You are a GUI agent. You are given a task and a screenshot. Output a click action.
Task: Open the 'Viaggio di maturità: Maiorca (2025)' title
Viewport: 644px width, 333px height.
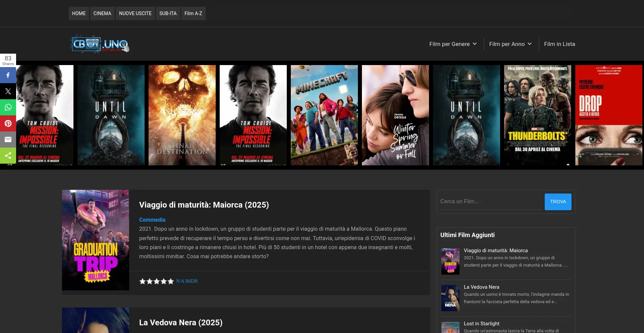pyautogui.click(x=204, y=205)
